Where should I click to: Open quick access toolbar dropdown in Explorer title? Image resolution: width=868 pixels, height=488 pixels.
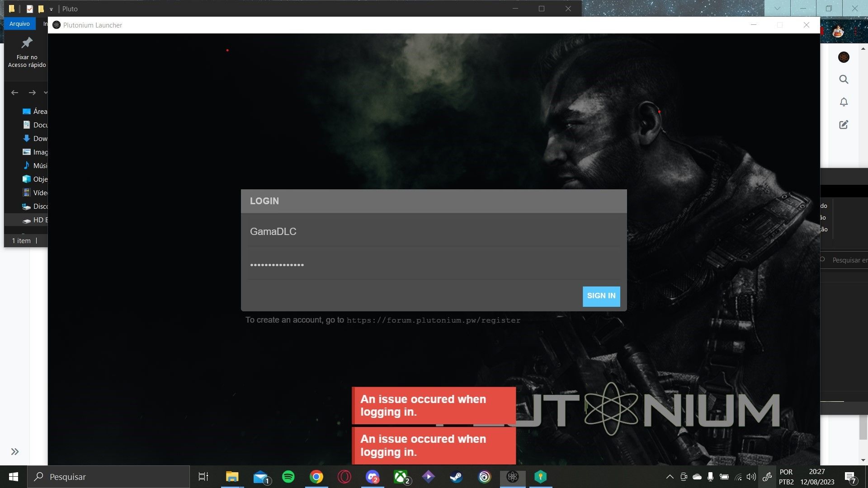coord(51,9)
